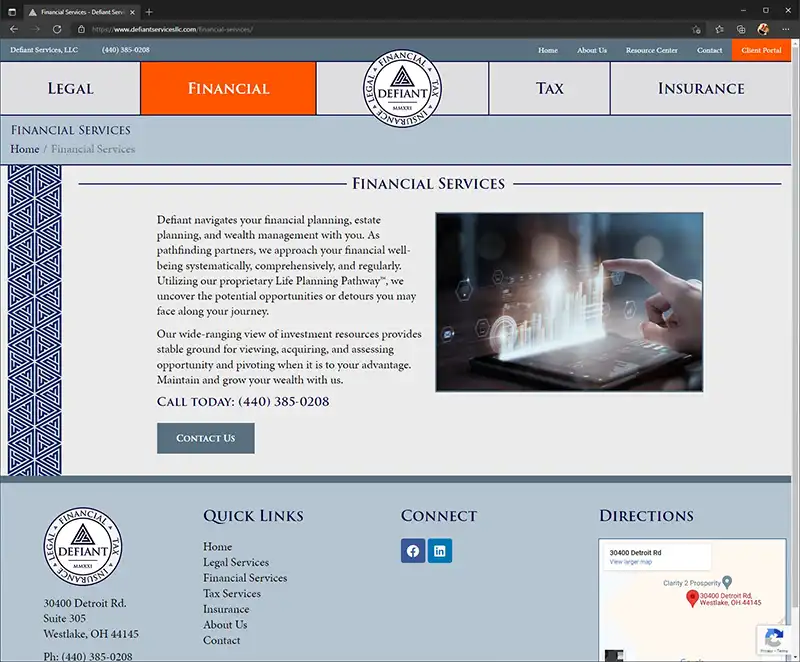Select the Financial Services browser tab
Image resolution: width=800 pixels, height=662 pixels.
click(82, 12)
